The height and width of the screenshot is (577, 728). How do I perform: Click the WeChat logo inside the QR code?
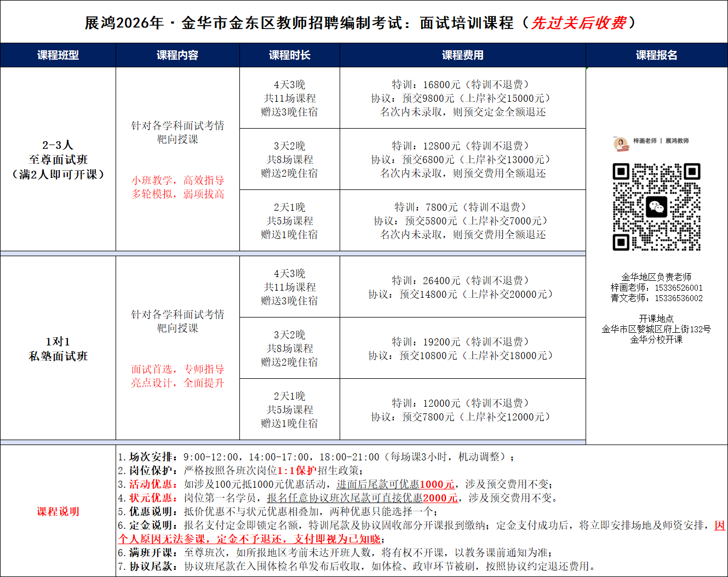click(656, 207)
